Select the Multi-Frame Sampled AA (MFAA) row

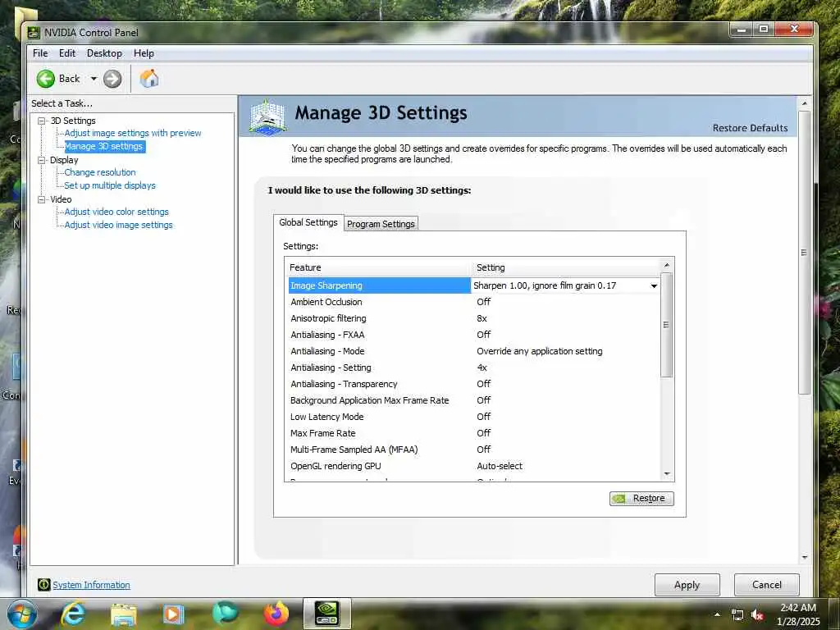tap(473, 450)
